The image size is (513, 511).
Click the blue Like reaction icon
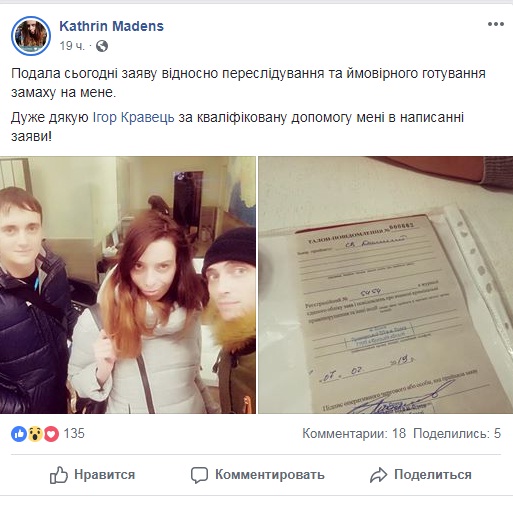pyautogui.click(x=19, y=434)
